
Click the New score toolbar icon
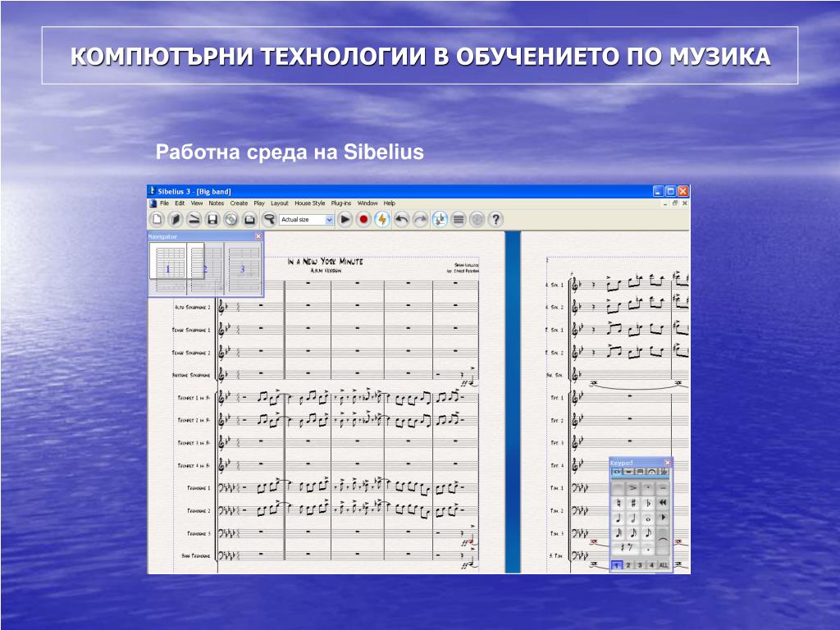(157, 219)
